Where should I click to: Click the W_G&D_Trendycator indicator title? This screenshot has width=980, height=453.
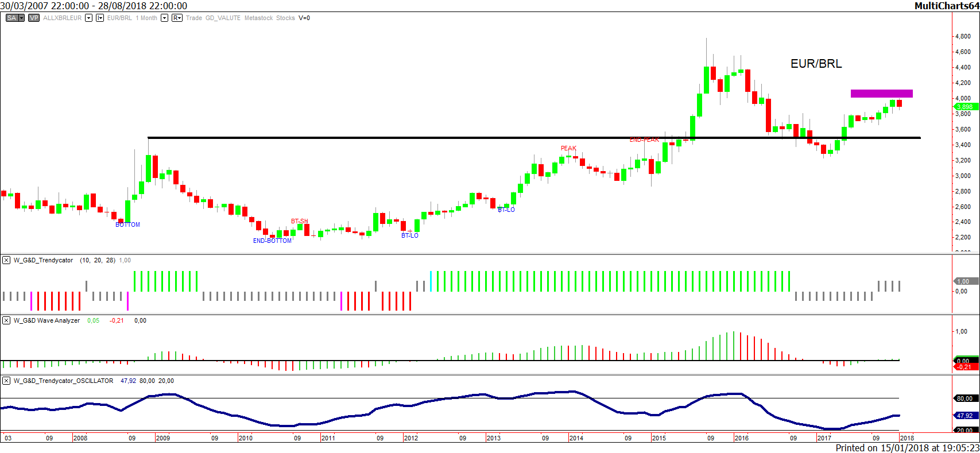point(44,260)
